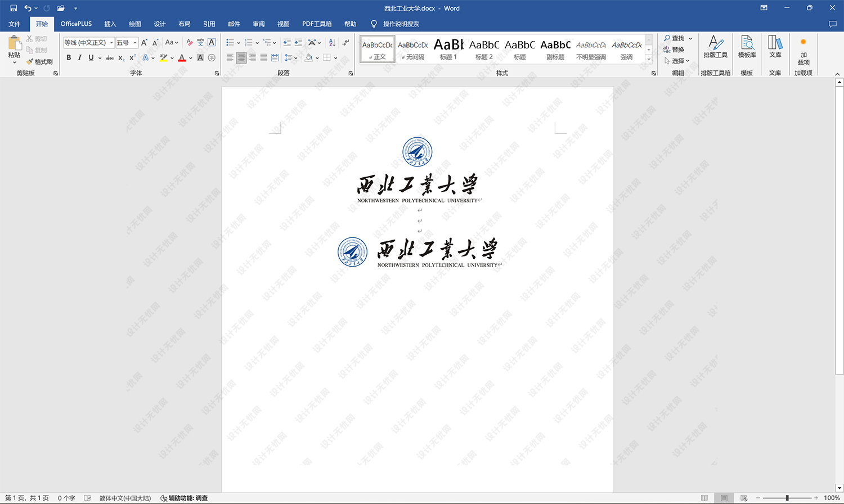Image resolution: width=844 pixels, height=504 pixels.
Task: Click the Enclose Characters circle icon
Action: [x=212, y=57]
